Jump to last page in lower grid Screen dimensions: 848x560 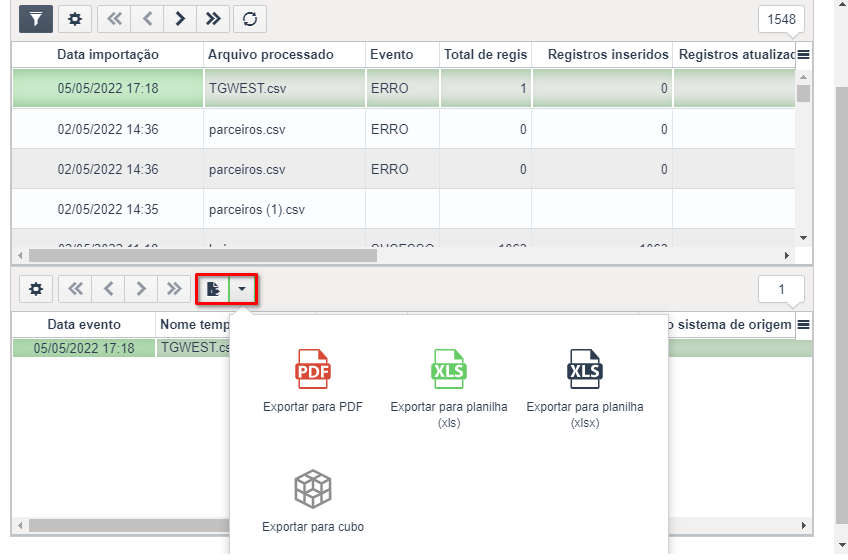click(x=174, y=289)
